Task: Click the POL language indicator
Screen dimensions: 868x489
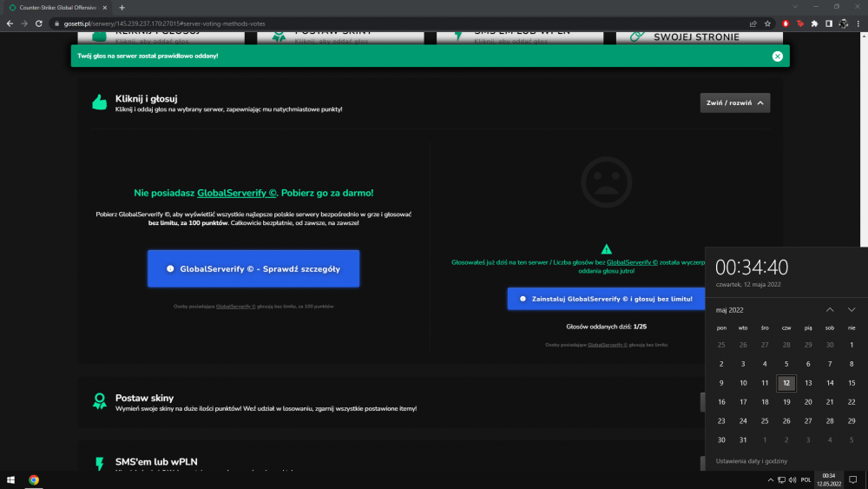Action: [806, 480]
